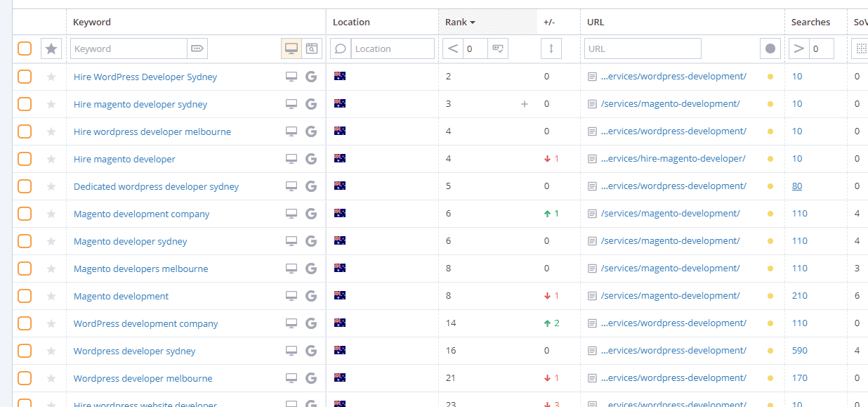Star the Hire magento developer keyword
868x407 pixels.
[51, 159]
